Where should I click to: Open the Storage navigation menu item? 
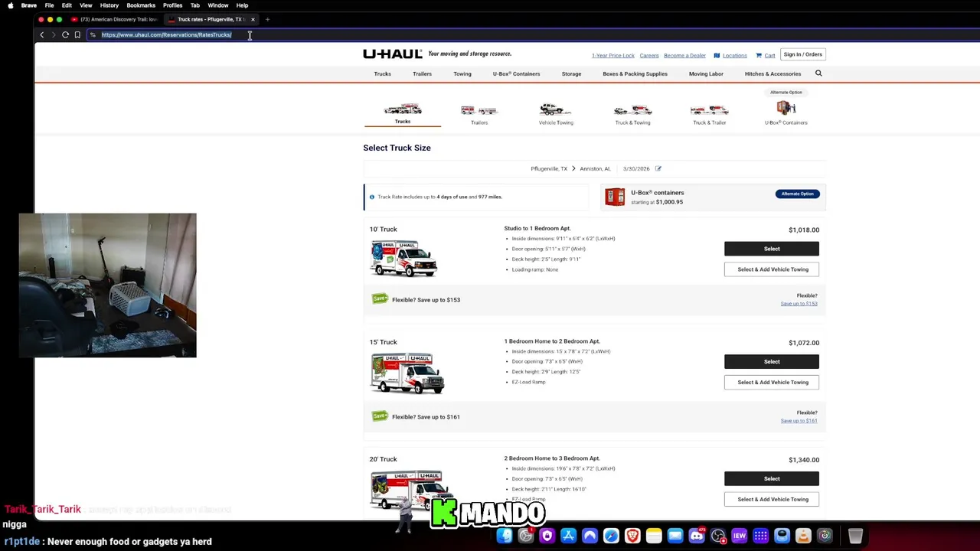click(x=571, y=74)
